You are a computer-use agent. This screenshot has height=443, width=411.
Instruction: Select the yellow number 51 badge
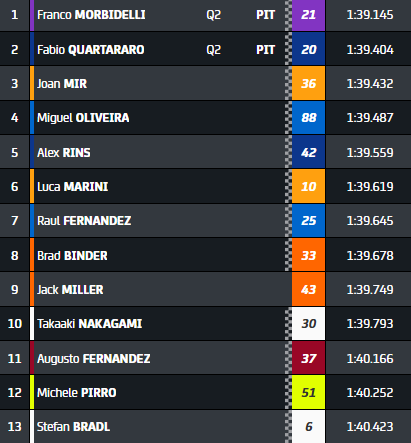(308, 392)
